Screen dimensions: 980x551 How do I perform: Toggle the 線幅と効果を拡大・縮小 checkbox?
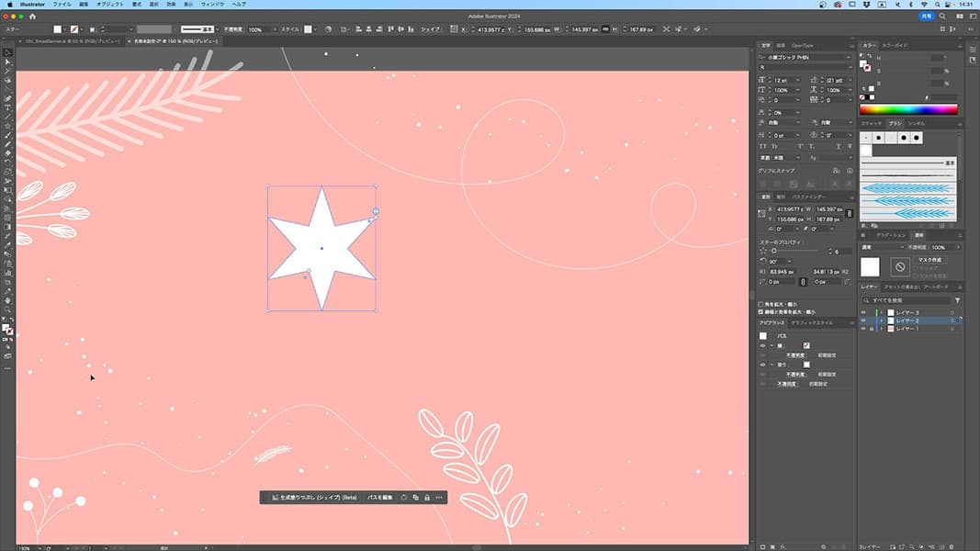(761, 311)
